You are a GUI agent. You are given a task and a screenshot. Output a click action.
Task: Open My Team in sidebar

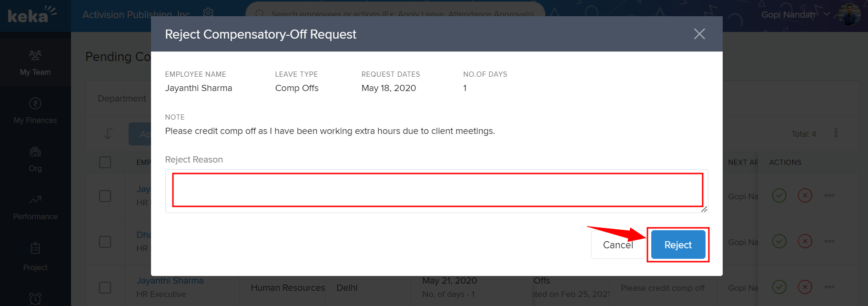click(x=35, y=63)
